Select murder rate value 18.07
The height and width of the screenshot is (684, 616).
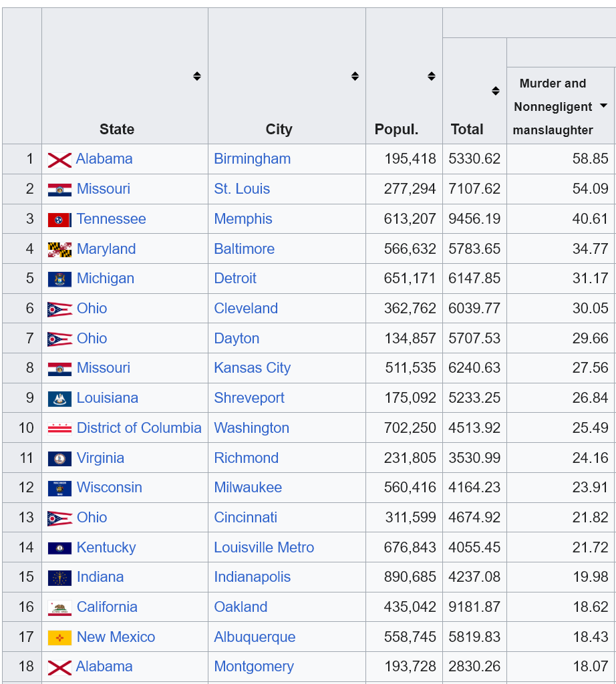(590, 667)
